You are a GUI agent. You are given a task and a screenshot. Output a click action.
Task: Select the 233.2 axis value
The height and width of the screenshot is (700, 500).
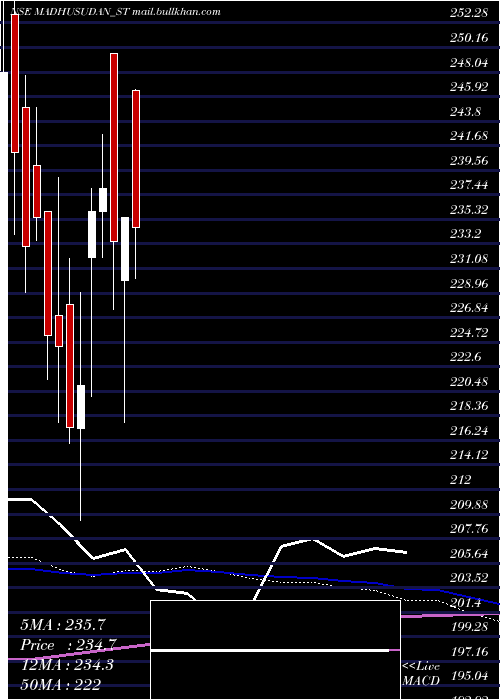[466, 234]
